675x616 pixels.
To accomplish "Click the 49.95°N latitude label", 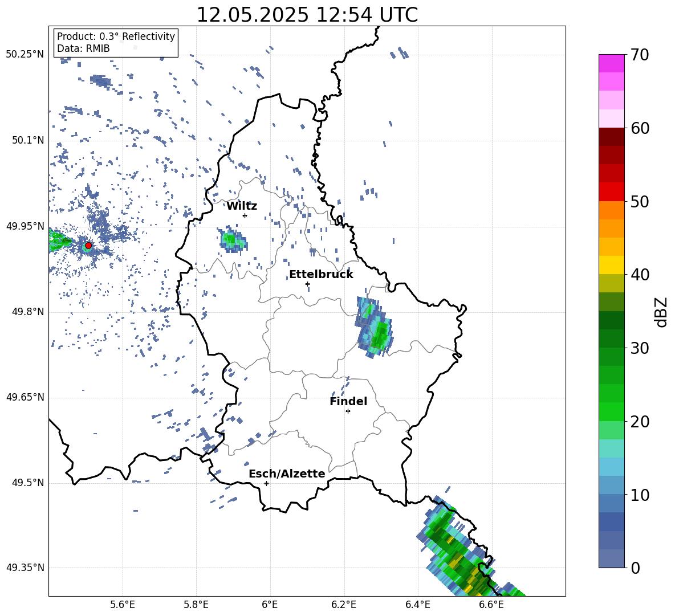I will pyautogui.click(x=25, y=226).
